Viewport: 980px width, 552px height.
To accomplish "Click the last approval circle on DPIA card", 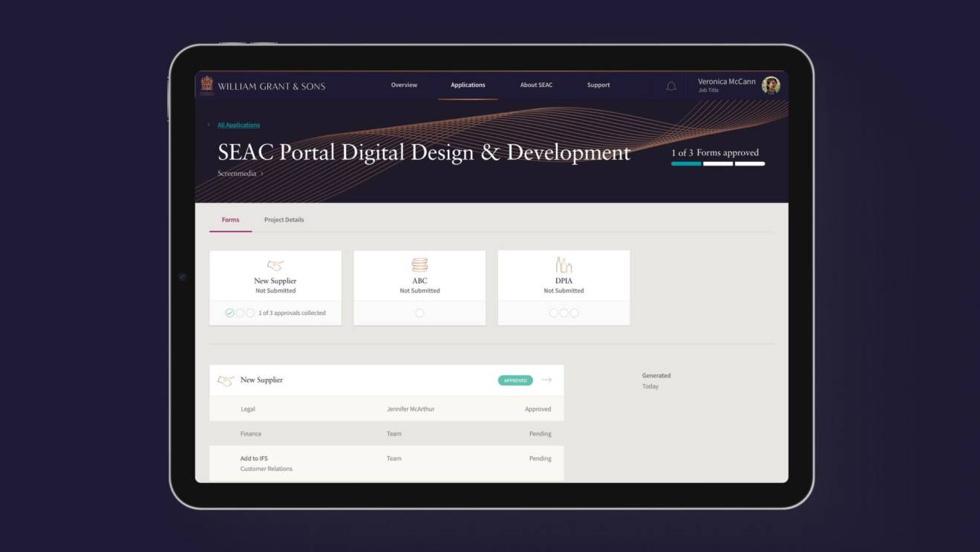I will (574, 314).
